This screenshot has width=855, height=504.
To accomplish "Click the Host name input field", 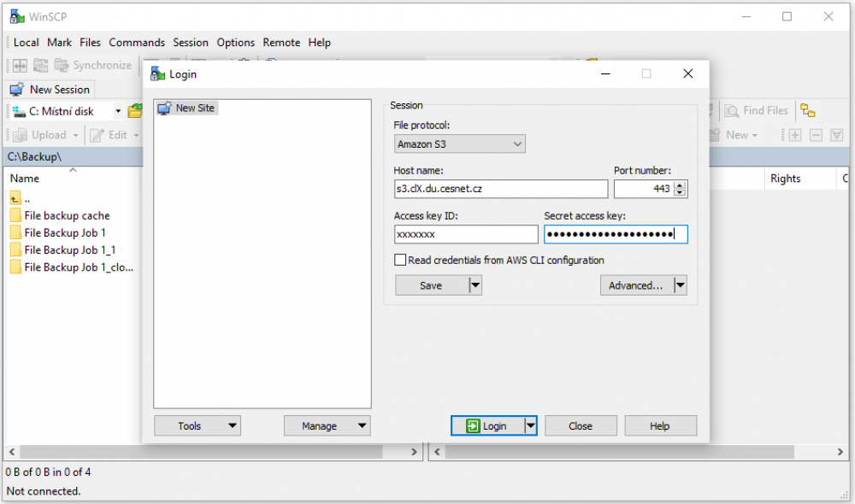I will click(500, 189).
